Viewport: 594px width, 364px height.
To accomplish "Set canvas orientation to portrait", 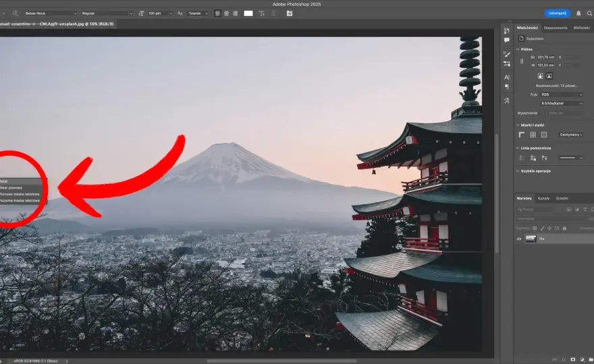I will tap(540, 75).
